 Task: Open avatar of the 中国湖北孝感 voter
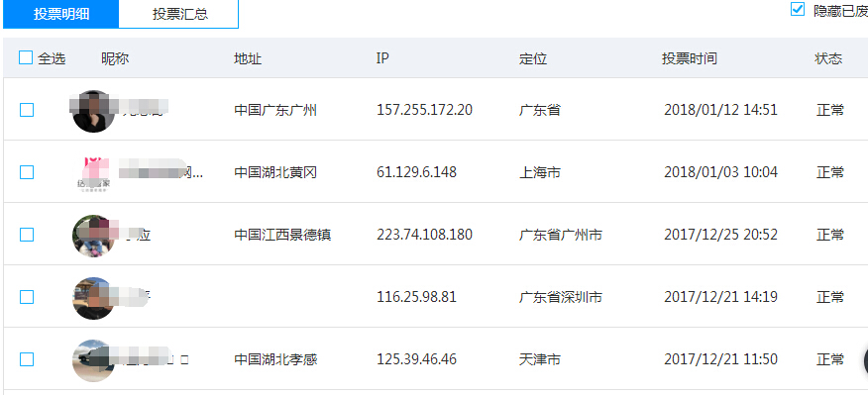(93, 360)
